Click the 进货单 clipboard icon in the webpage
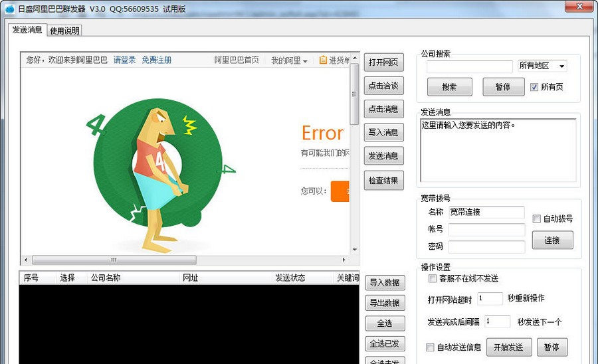This screenshot has width=598, height=364. [x=323, y=60]
